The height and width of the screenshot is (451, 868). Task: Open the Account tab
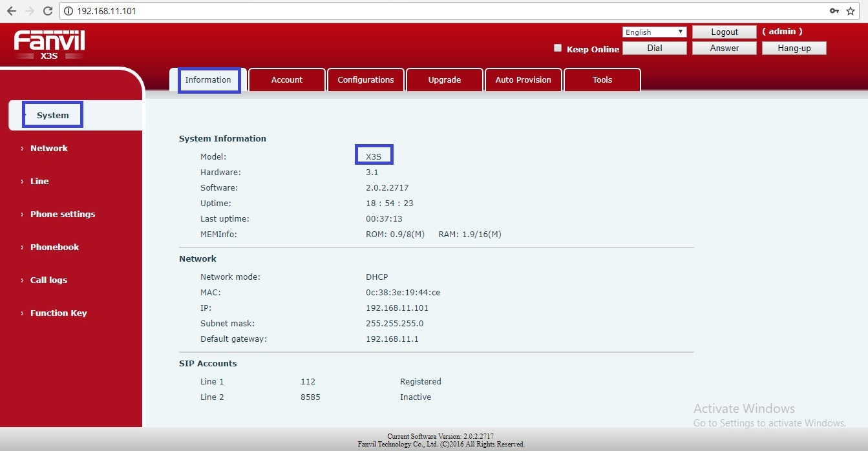pyautogui.click(x=286, y=80)
